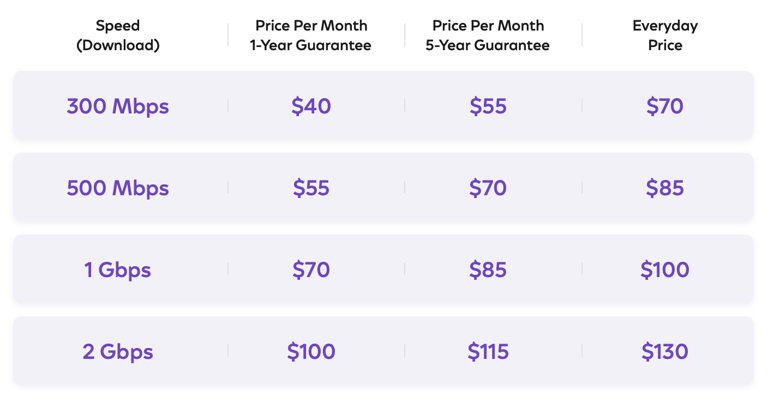Select the $85 everyday price for 500 Mbps

click(665, 188)
